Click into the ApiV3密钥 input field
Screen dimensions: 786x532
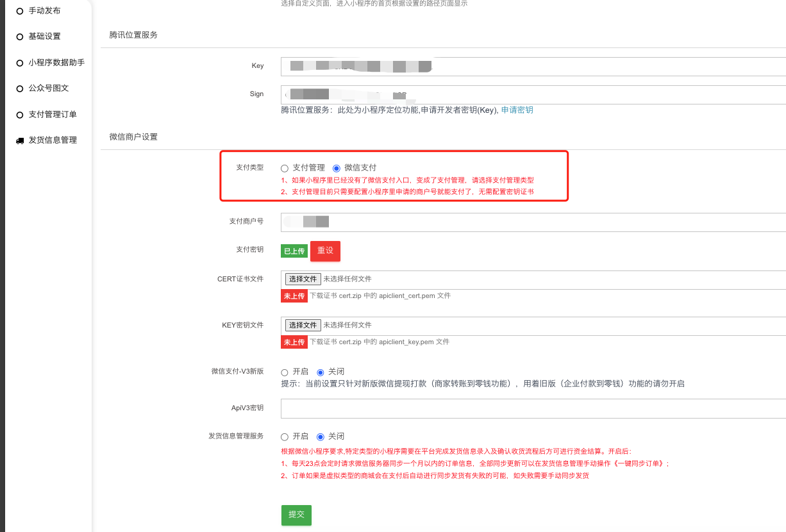pyautogui.click(x=532, y=408)
